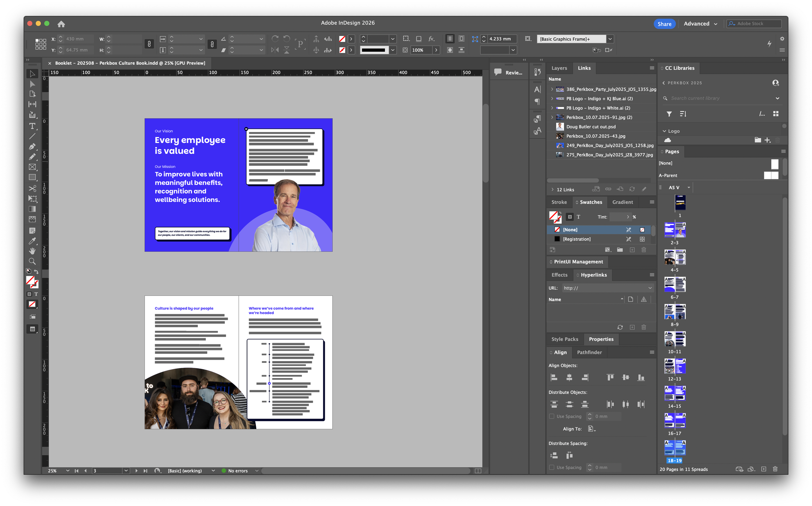Toggle constrain width and height proportions
Screen dimensions: 812x506
(x=149, y=44)
